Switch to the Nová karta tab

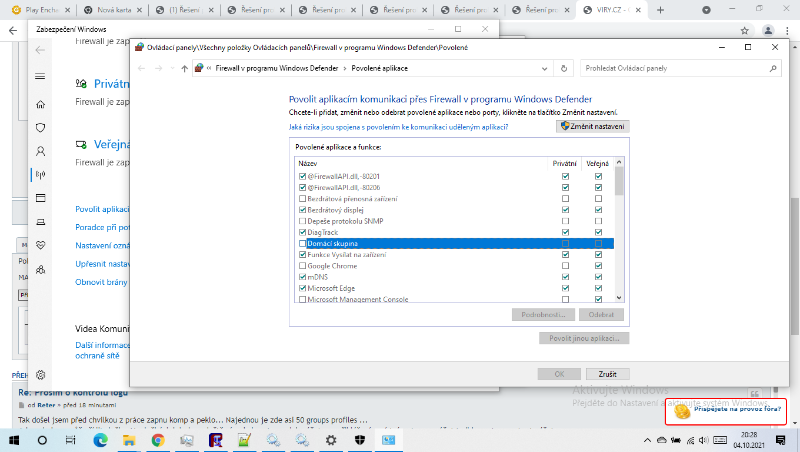tap(113, 10)
